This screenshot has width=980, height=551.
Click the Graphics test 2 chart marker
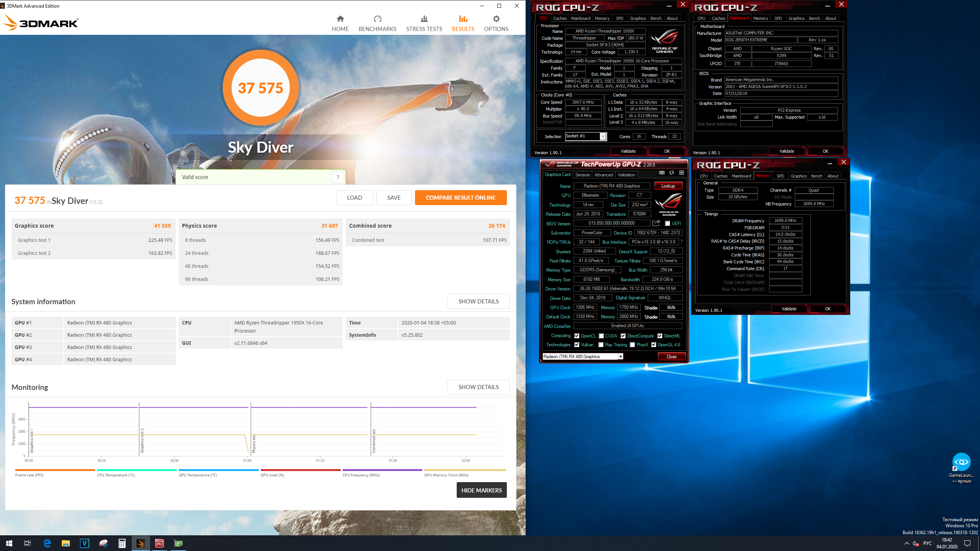point(142,441)
